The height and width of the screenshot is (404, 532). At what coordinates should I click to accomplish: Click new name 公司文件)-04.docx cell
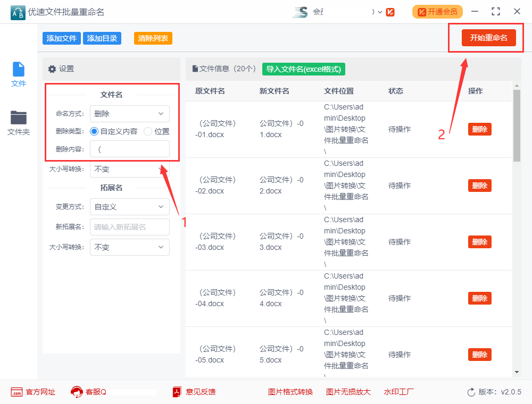tap(281, 298)
